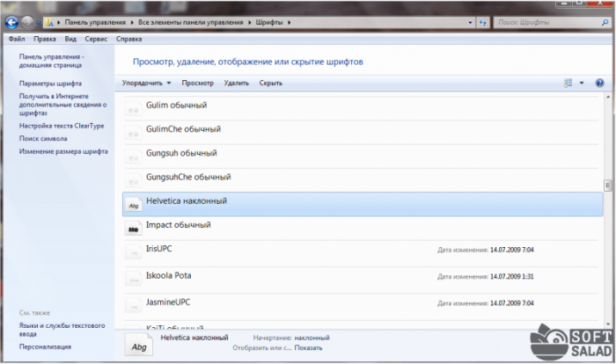Open Параметры шрифта link
This screenshot has width=616, height=364.
pos(50,84)
